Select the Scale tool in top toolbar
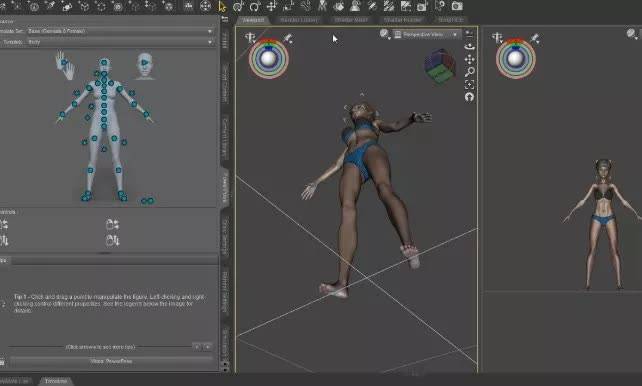Screen dimensions: 642x386 tap(288, 7)
